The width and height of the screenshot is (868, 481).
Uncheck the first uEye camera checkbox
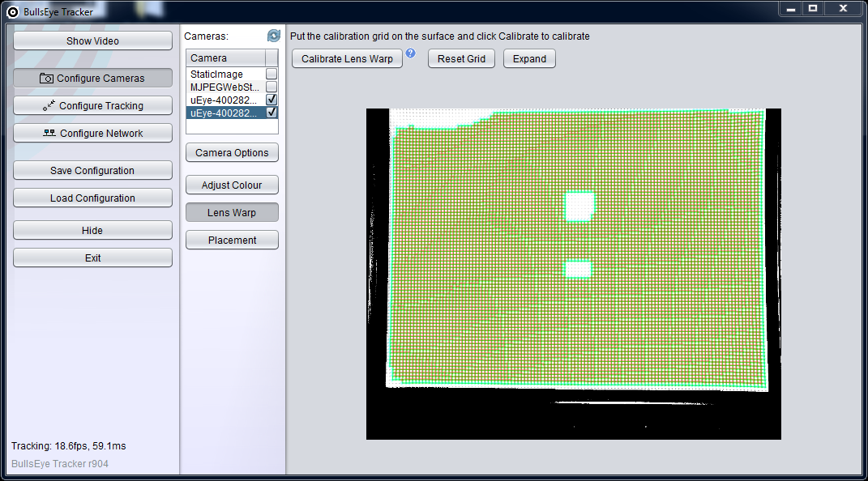[272, 100]
